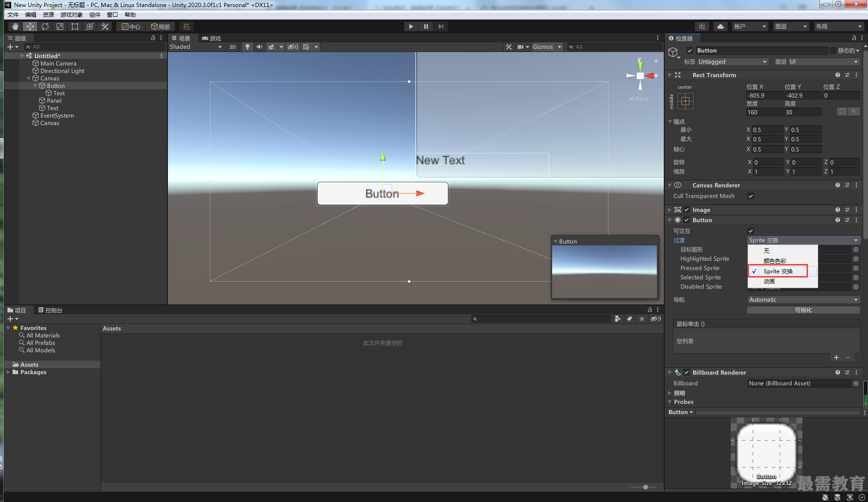Open the Shaded draw mode dropdown
Screen dimensions: 868x502
click(196, 47)
